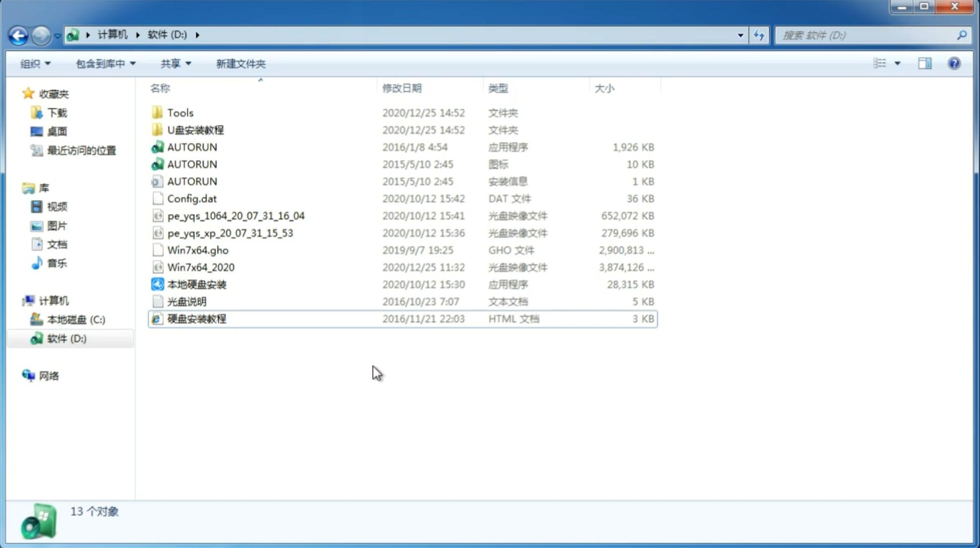Open the Tools folder
The height and width of the screenshot is (548, 980).
tap(180, 112)
